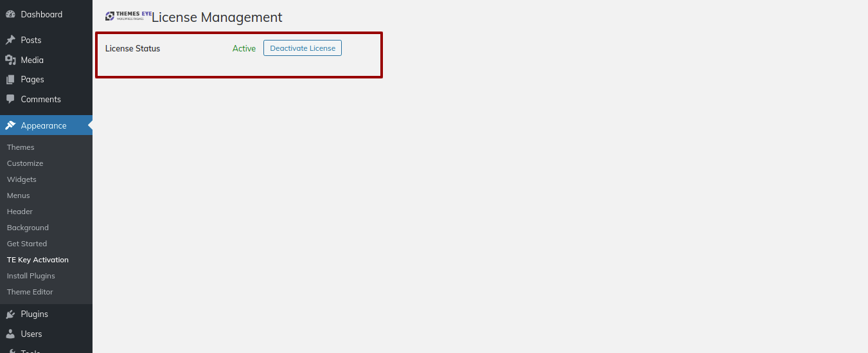Open Install Plugins submenu item
868x353 pixels.
pyautogui.click(x=31, y=276)
